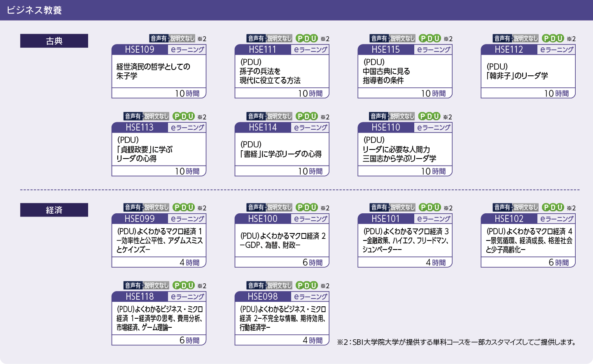Image resolution: width=593 pixels, height=364 pixels.
Task: Click the eラーニング tag on HSE109
Action: (187, 49)
